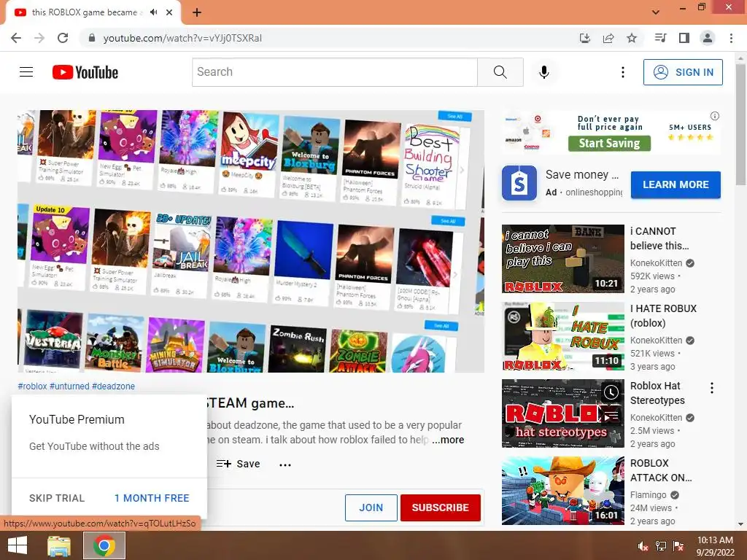This screenshot has width=747, height=560.
Task: Expand description with ...more
Action: (448, 440)
